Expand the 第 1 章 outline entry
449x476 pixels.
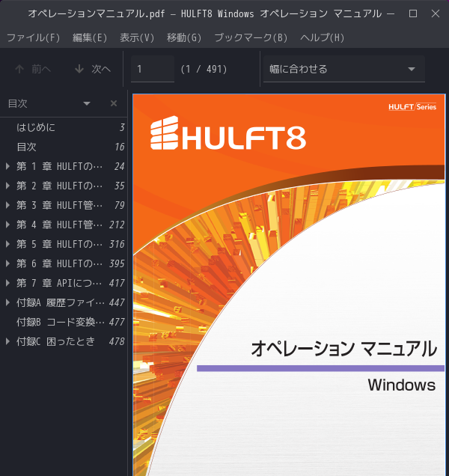coord(7,166)
